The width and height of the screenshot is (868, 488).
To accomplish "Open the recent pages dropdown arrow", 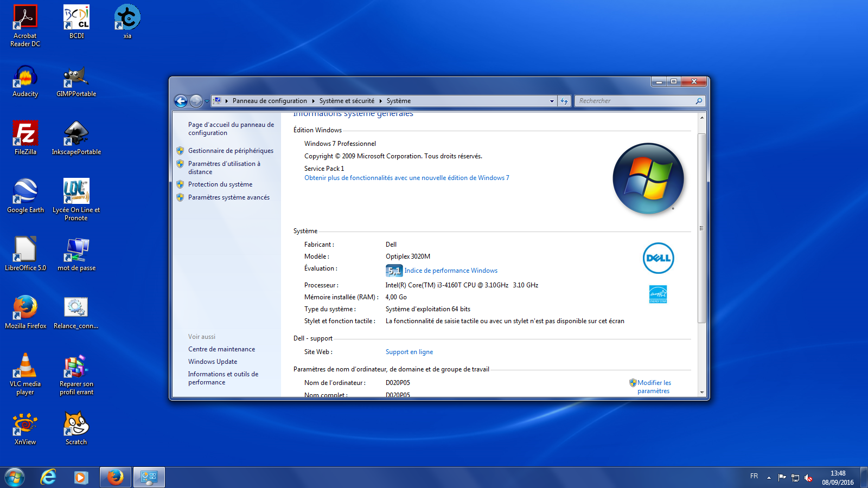I will pos(207,101).
